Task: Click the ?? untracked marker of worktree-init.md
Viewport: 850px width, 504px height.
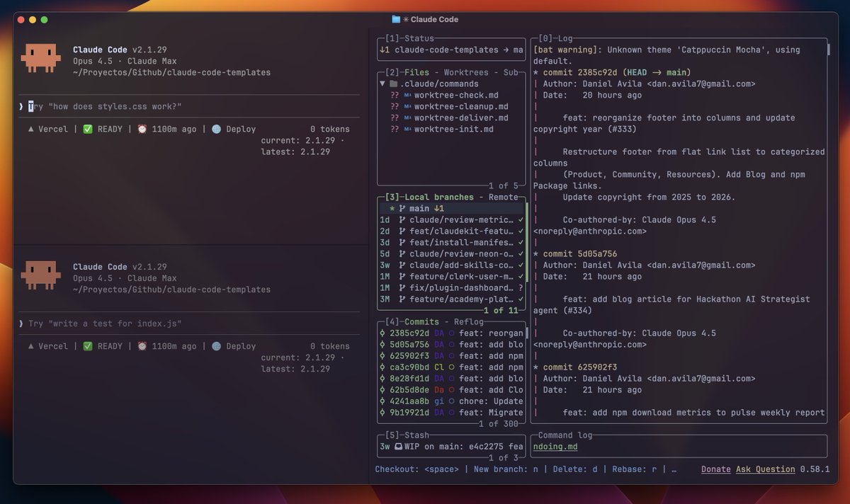Action: [395, 129]
